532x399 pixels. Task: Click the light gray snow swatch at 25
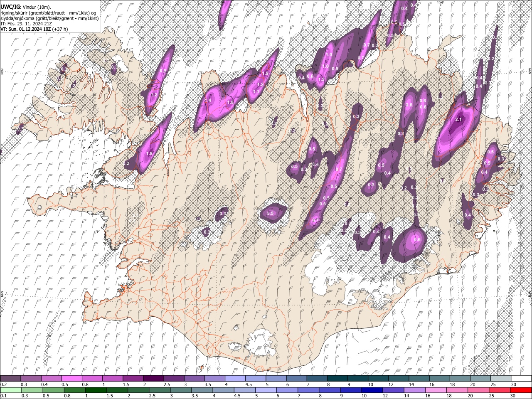click(x=500, y=379)
